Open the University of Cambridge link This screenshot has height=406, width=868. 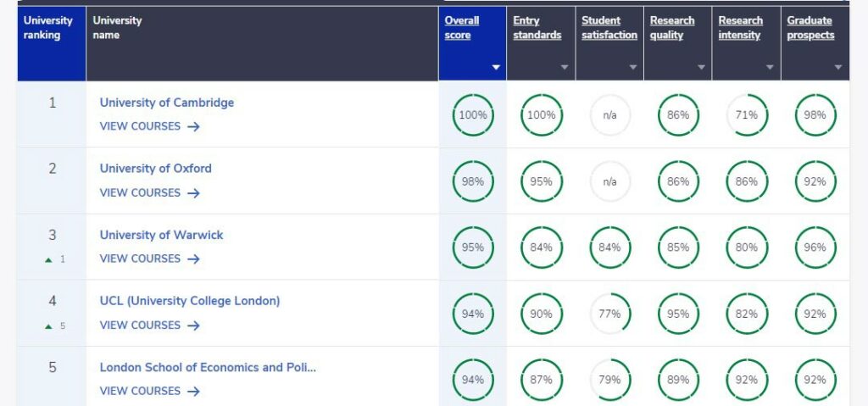(167, 103)
